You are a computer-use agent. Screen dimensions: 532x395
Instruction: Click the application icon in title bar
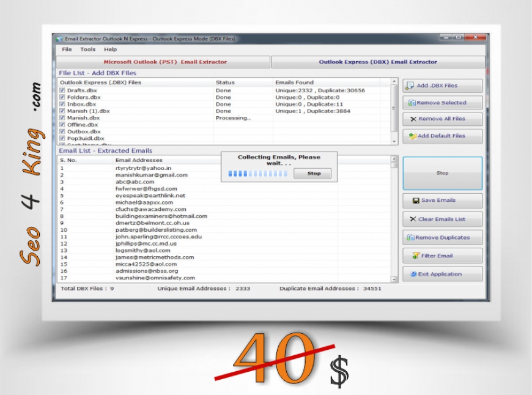(59, 39)
